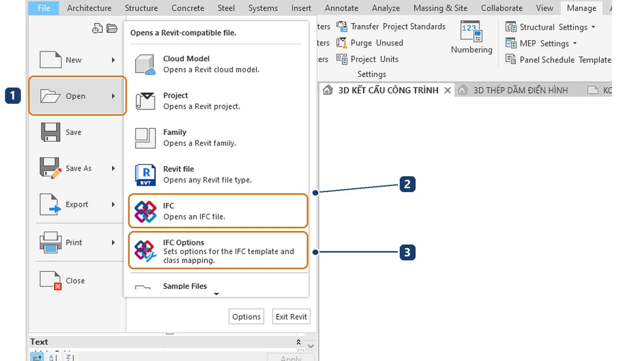Click the Cloud Model icon

tap(145, 64)
